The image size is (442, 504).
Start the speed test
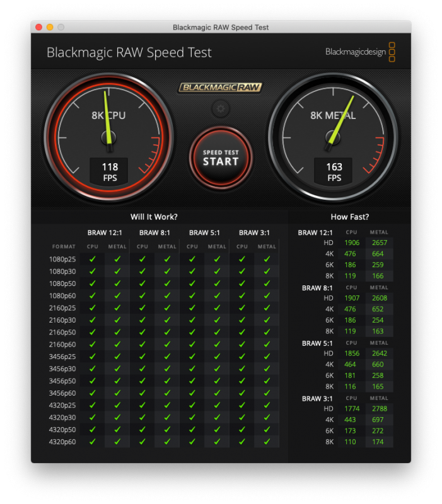(x=221, y=157)
